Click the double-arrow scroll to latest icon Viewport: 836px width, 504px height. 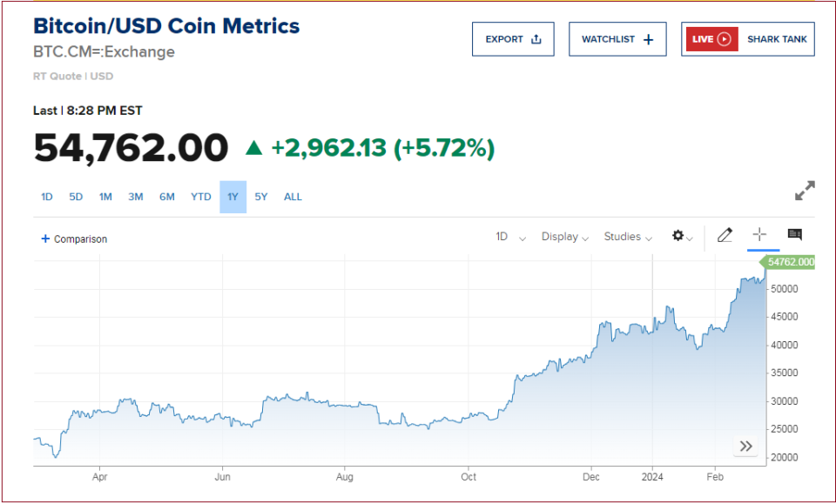(745, 447)
